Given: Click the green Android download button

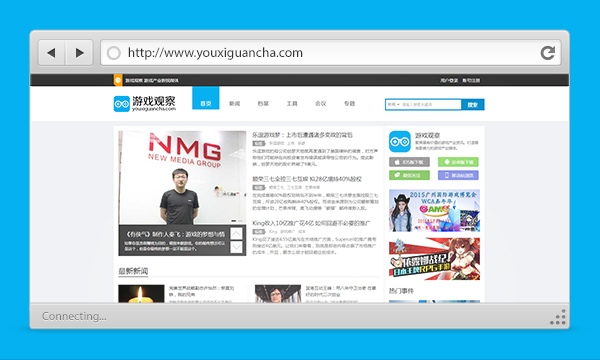Looking at the screenshot, I should tap(458, 162).
